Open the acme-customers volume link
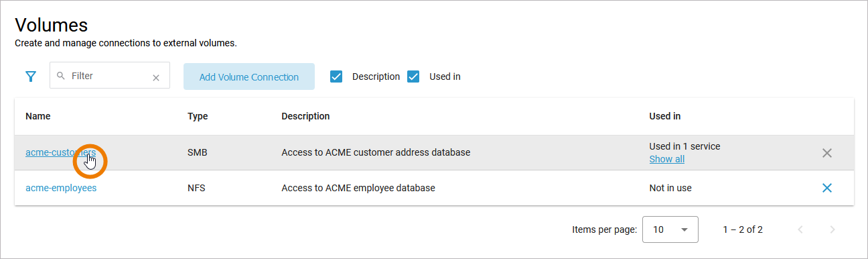Image resolution: width=868 pixels, height=259 pixels. point(60,152)
